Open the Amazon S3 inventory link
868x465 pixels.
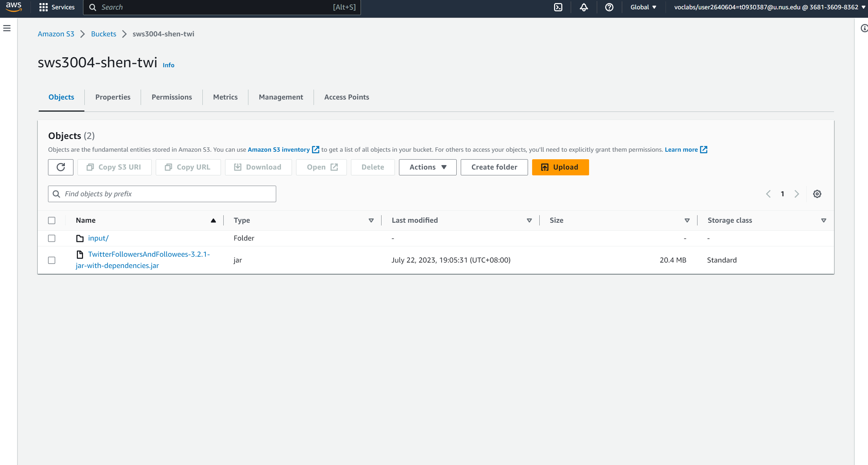(x=279, y=150)
